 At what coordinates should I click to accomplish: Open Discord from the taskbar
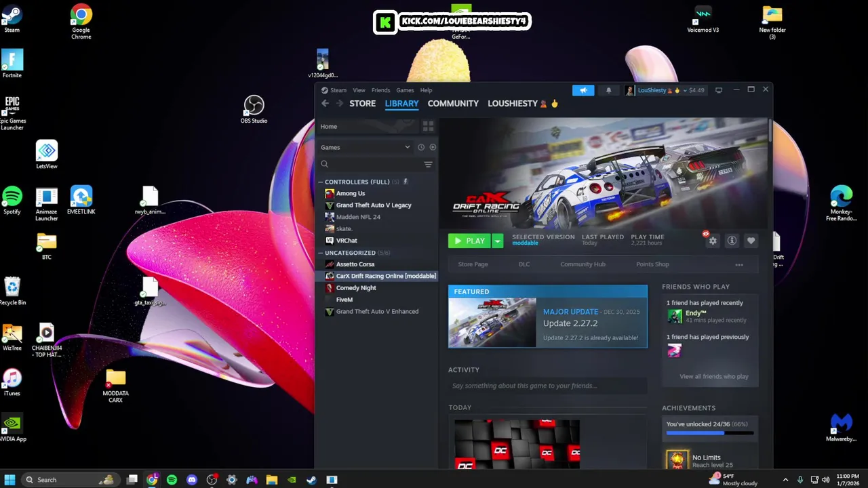(192, 480)
